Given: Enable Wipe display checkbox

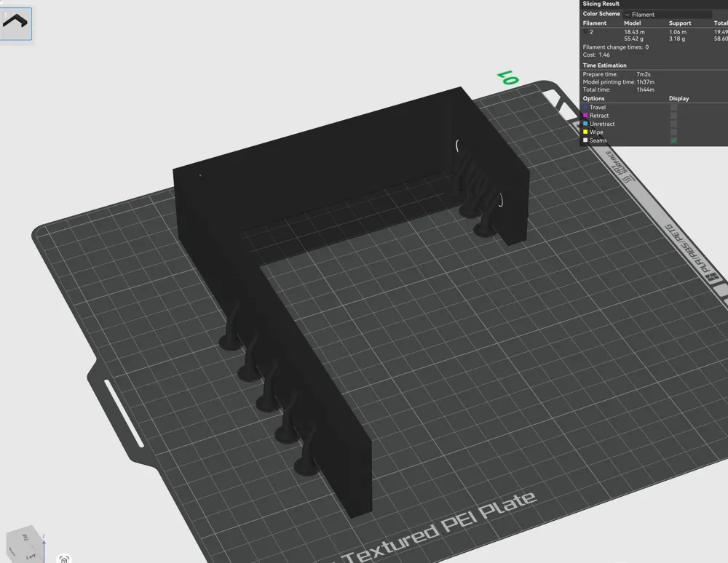Looking at the screenshot, I should coord(673,132).
